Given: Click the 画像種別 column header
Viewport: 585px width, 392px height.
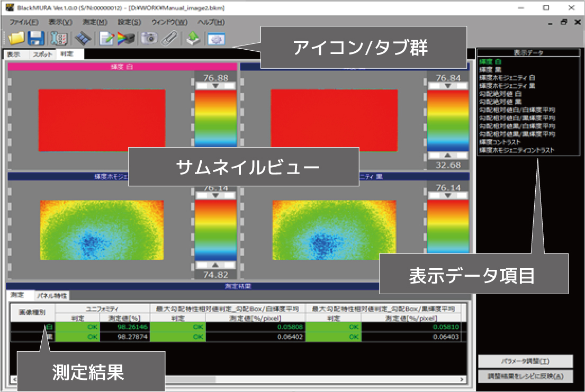Looking at the screenshot, I should [x=33, y=313].
